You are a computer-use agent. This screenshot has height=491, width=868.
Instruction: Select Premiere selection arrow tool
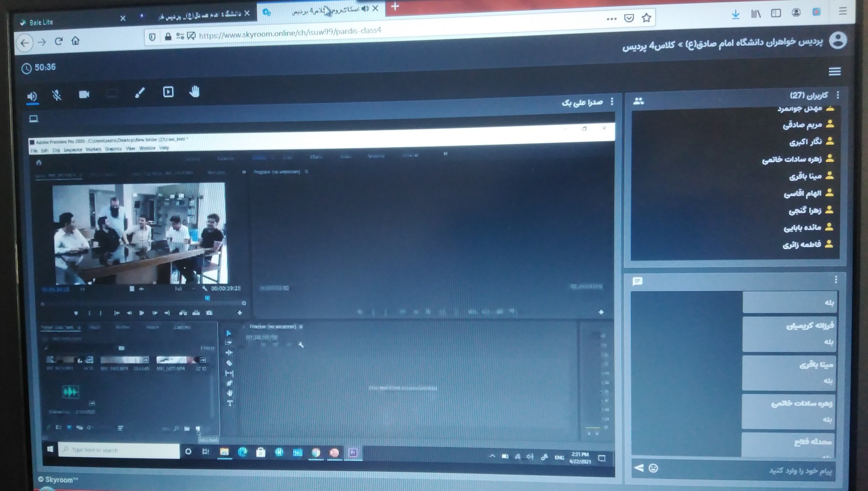(228, 333)
